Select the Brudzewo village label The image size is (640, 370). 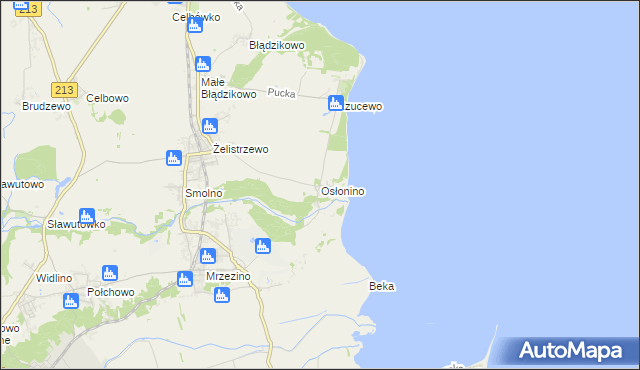point(47,106)
